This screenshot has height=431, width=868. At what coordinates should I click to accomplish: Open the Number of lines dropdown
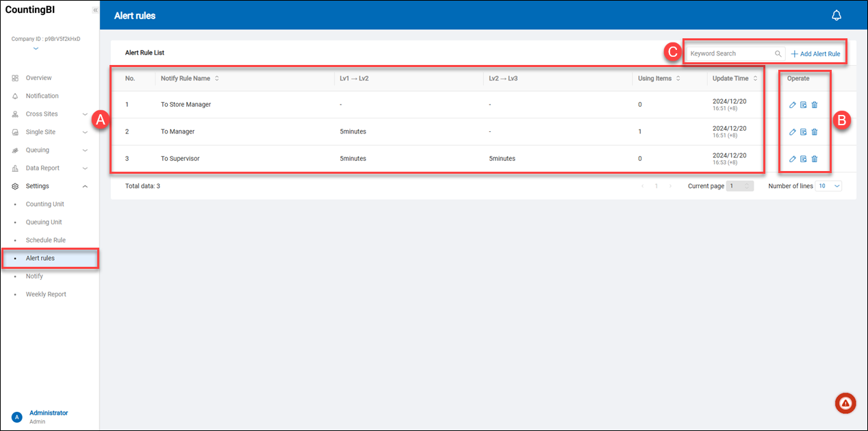click(x=828, y=186)
